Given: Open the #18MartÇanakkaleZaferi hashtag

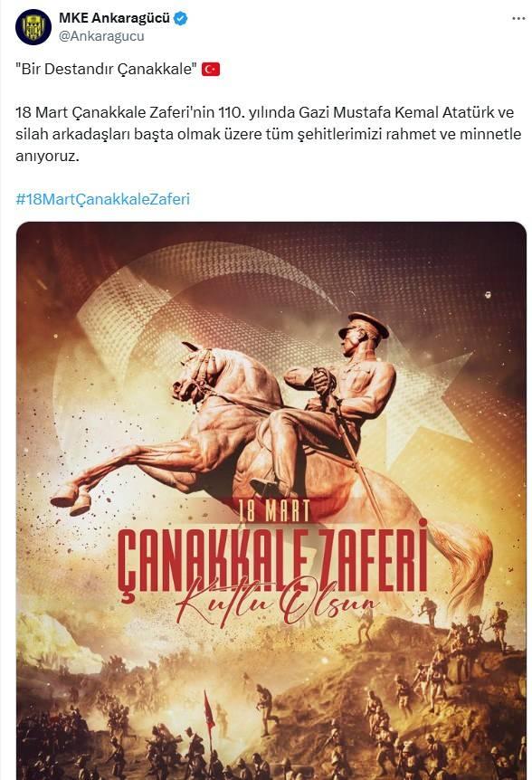Looking at the screenshot, I should 103,199.
